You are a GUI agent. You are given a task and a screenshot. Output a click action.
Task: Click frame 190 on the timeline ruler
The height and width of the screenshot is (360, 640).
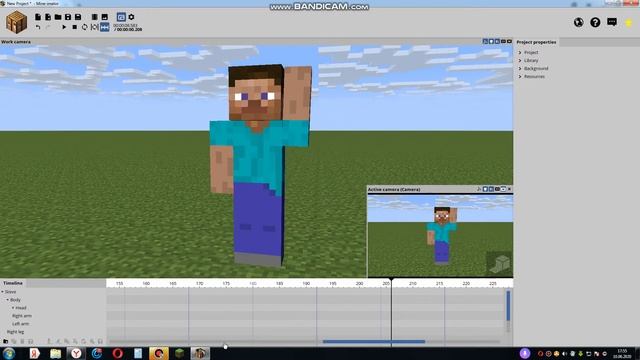pyautogui.click(x=306, y=283)
